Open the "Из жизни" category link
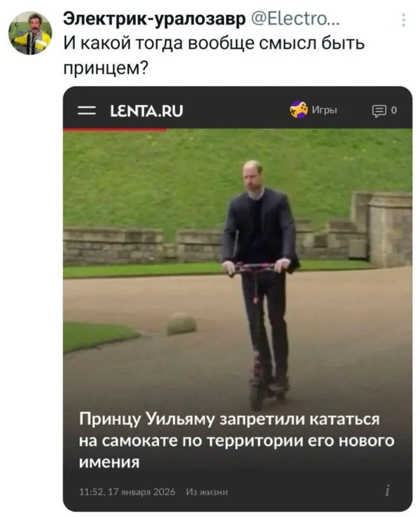The height and width of the screenshot is (517, 420). (207, 492)
